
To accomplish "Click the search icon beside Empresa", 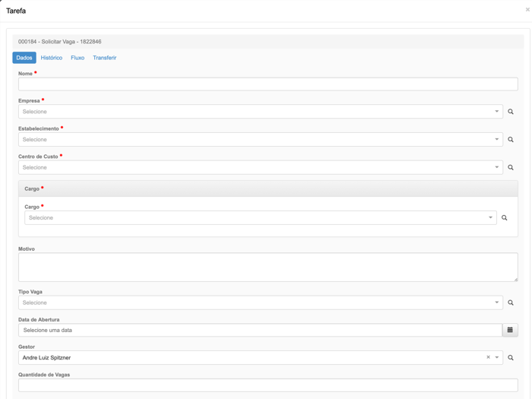I will (510, 112).
